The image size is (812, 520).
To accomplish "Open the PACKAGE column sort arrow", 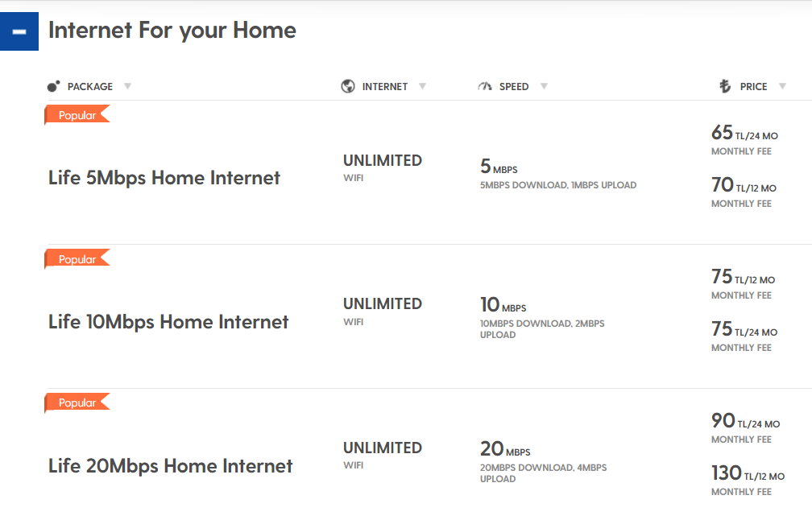I will 127,86.
